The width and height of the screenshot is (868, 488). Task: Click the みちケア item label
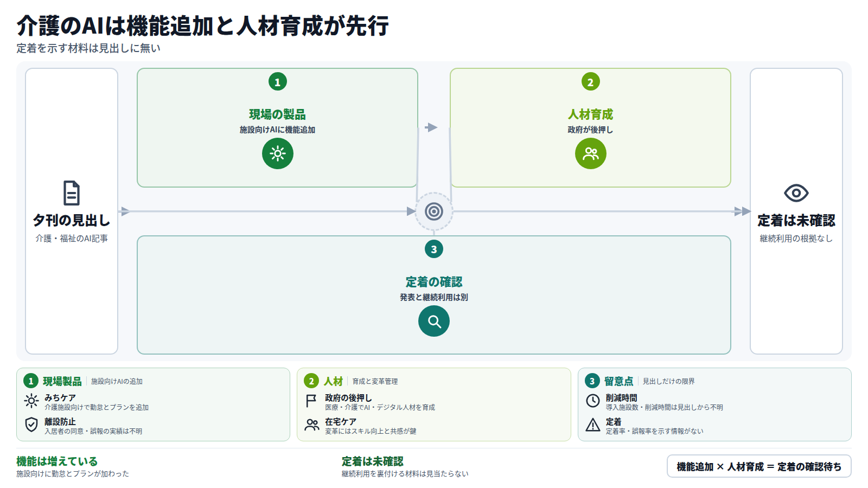60,398
